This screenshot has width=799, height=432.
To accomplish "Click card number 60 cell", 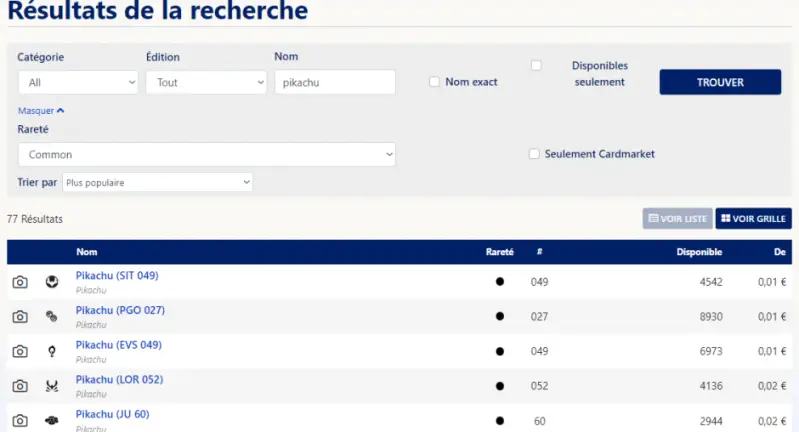I will (540, 421).
